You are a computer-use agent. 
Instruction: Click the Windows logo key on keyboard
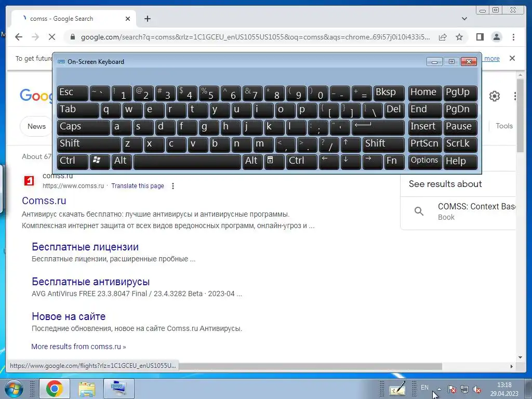[100, 162]
